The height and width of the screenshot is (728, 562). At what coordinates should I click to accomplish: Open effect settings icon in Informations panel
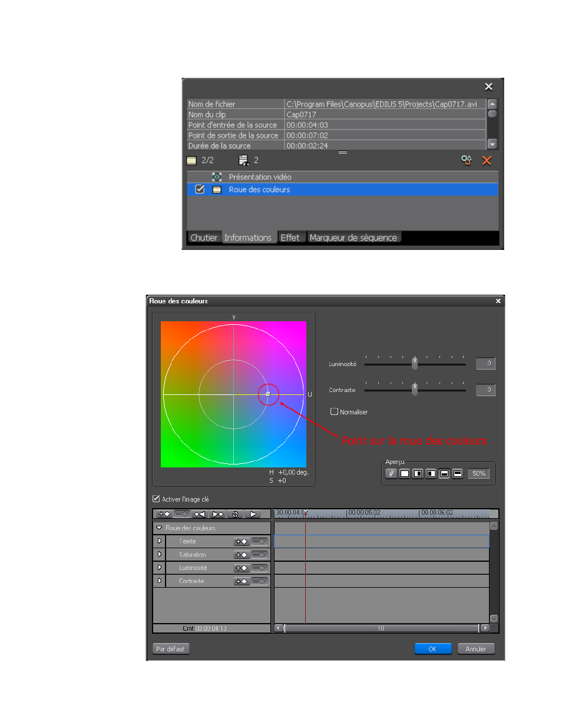[x=467, y=160]
